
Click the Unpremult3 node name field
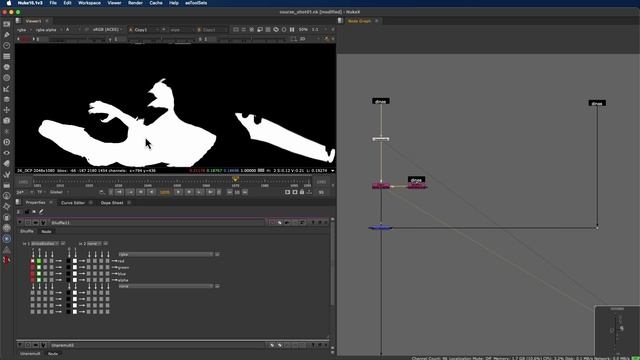(157, 345)
